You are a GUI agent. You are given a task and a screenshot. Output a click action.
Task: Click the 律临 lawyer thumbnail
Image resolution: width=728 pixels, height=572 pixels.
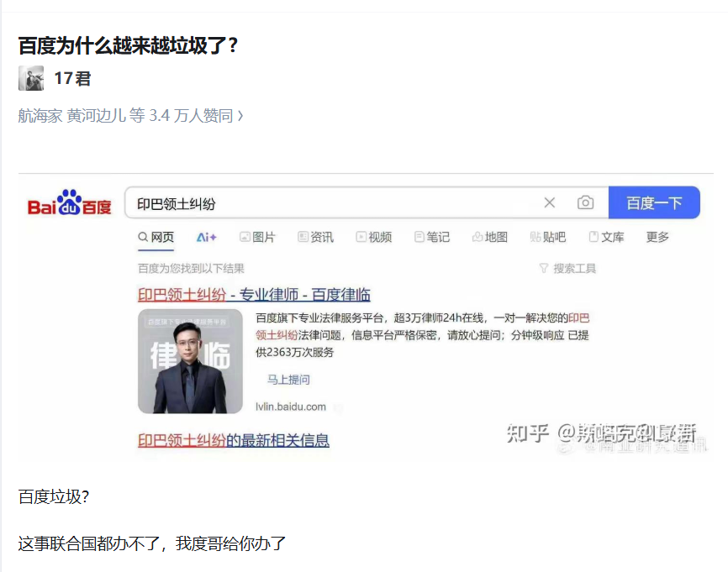point(190,361)
